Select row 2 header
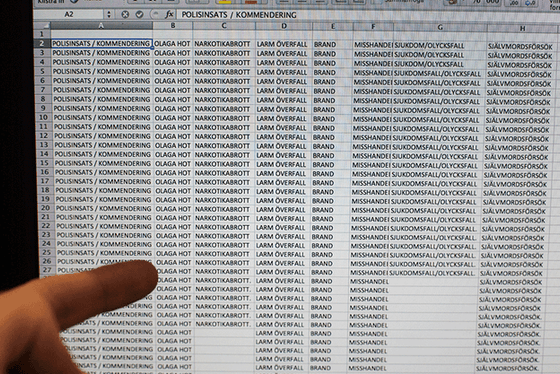Screen dimensions: 560x374 (42, 44)
